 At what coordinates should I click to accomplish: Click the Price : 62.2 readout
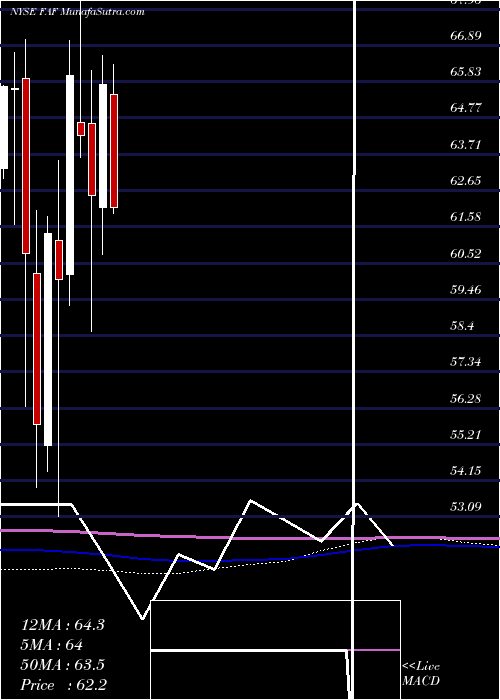pos(63,685)
